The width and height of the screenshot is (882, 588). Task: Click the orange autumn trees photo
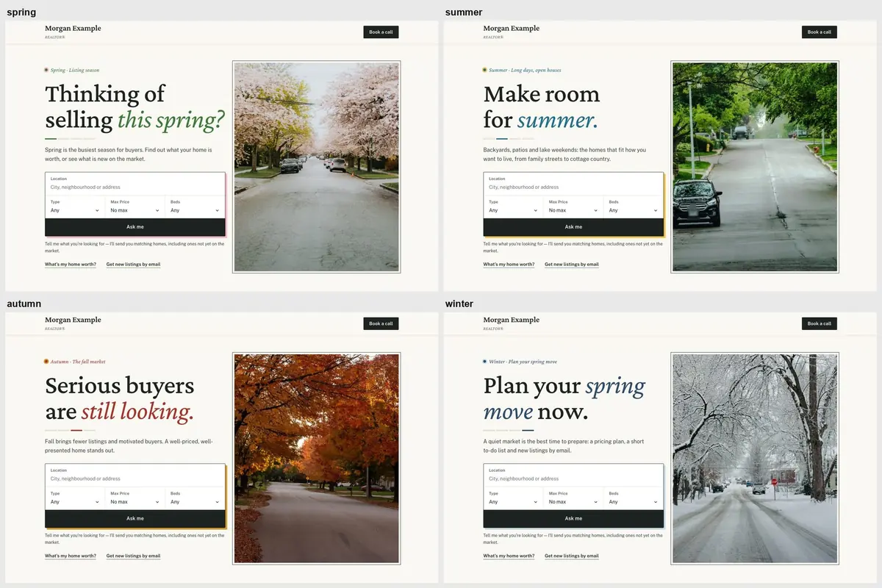316,459
